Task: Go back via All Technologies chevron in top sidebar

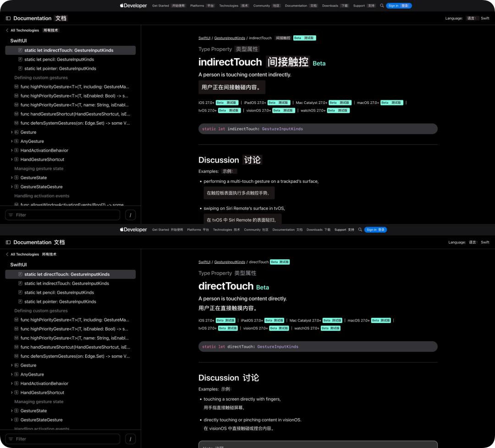Action: pyautogui.click(x=7, y=30)
